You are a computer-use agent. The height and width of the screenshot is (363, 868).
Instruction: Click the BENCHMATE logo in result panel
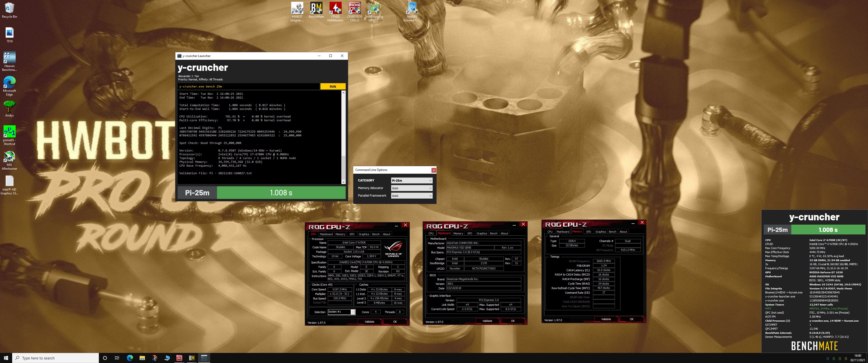pos(814,346)
